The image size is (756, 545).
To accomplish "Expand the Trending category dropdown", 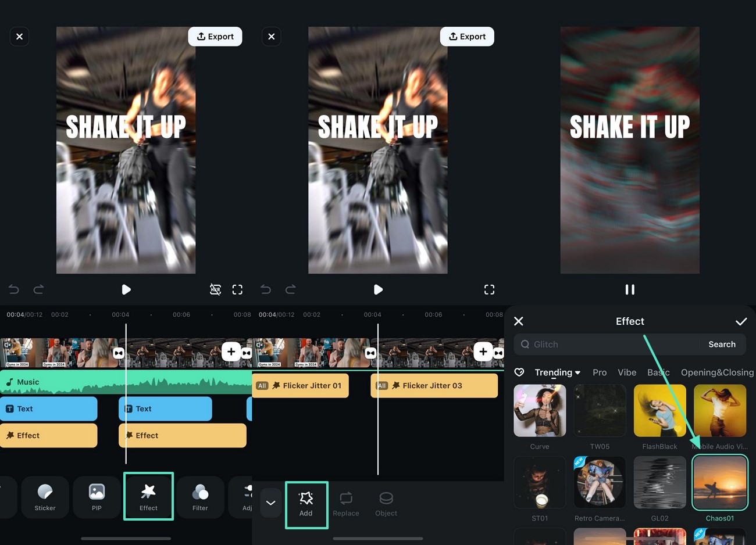I will (557, 372).
